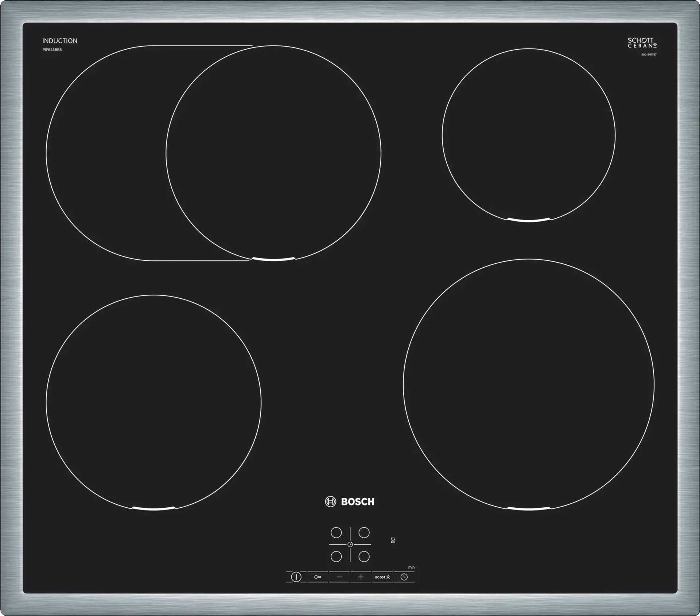This screenshot has width=700, height=616.
Task: Tap the Schott Ceran logo
Action: tap(642, 42)
